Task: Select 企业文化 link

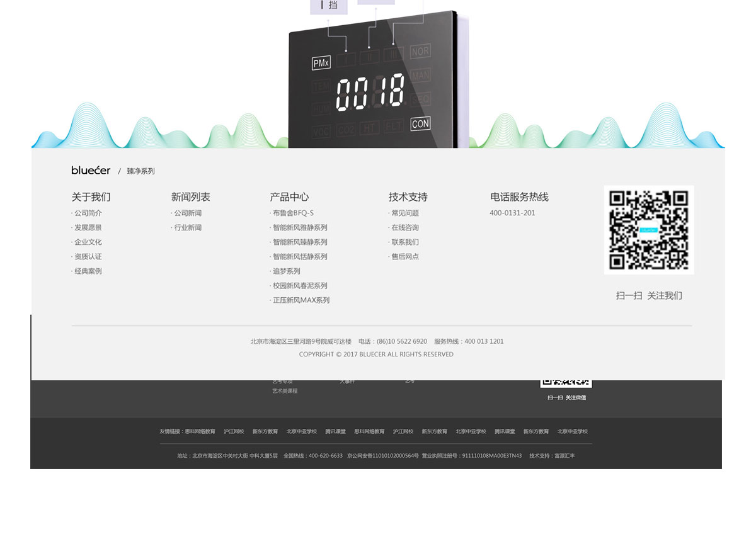Action: coord(87,242)
